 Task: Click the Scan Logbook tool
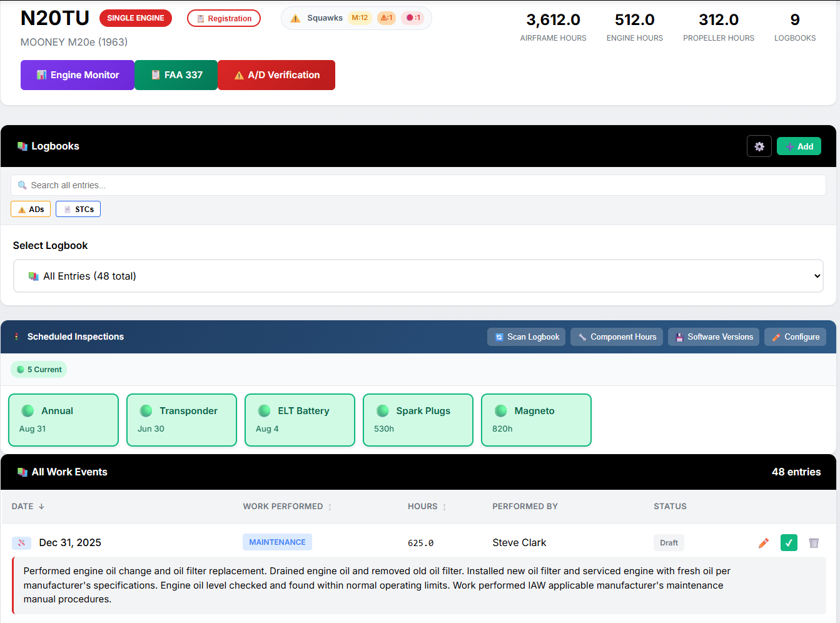pyautogui.click(x=526, y=337)
